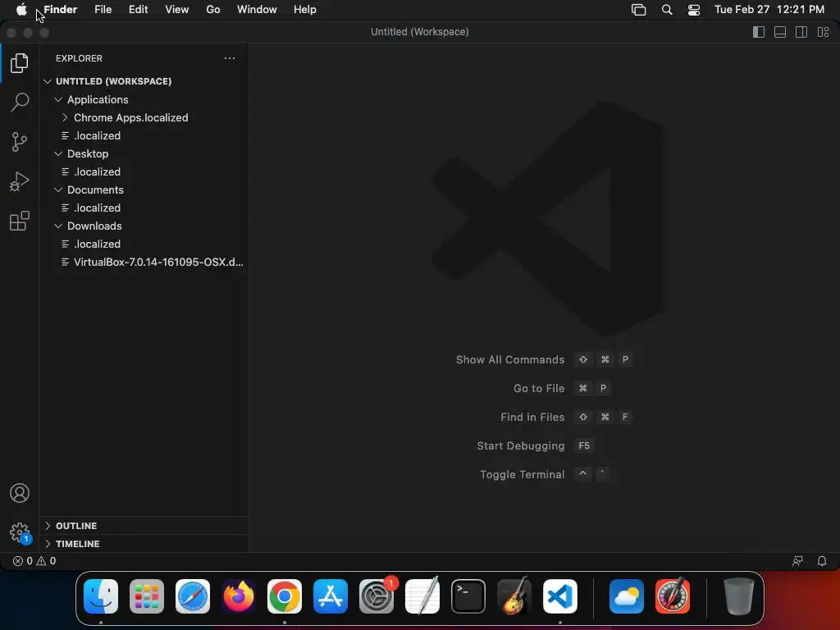Open the Extensions view

tap(20, 221)
